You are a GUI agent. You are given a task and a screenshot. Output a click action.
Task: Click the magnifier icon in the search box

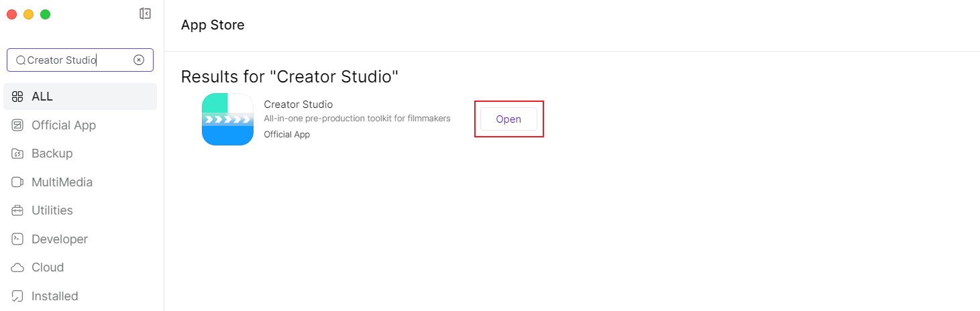(x=20, y=60)
